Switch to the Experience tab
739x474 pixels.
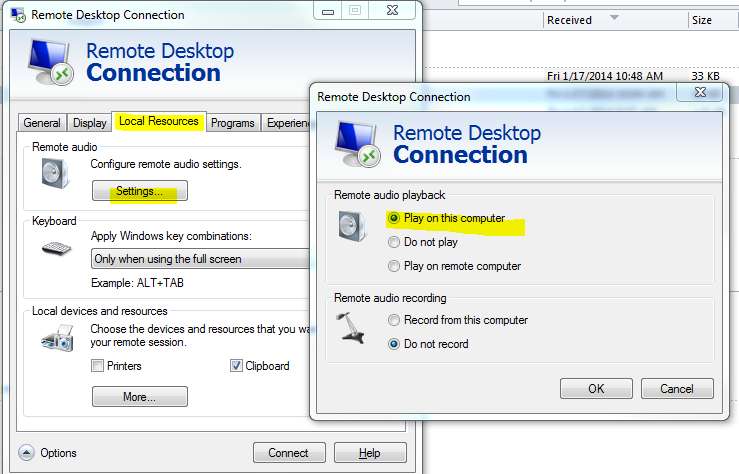(x=286, y=123)
